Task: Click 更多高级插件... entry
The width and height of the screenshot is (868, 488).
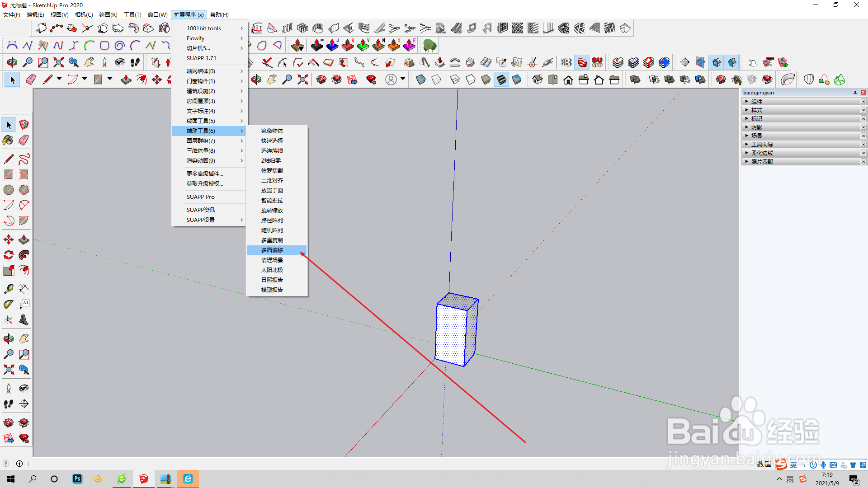Action: (205, 174)
